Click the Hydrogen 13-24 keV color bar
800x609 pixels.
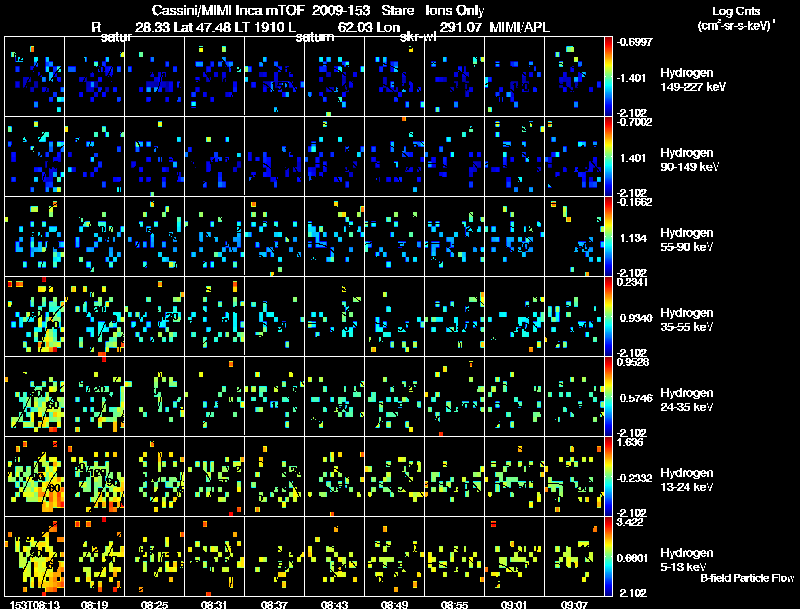608,477
